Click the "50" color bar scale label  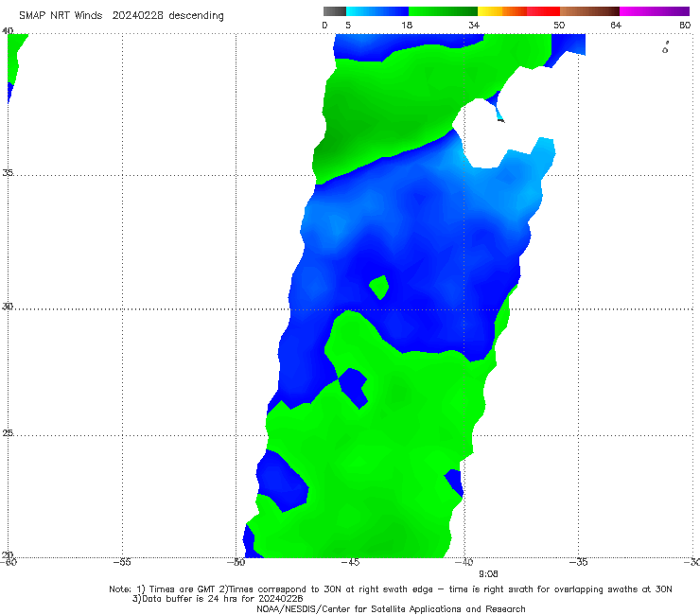[x=559, y=25]
